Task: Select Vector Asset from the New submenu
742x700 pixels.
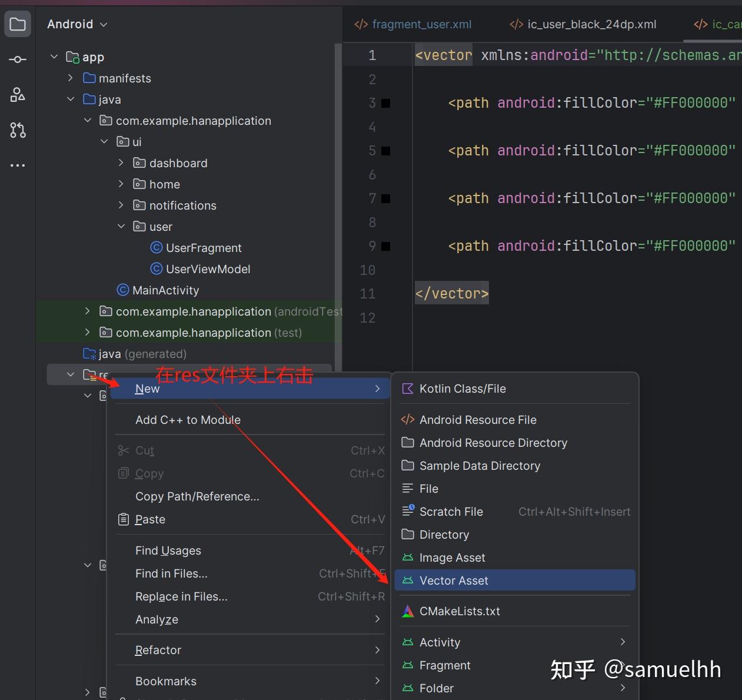Action: coord(454,580)
